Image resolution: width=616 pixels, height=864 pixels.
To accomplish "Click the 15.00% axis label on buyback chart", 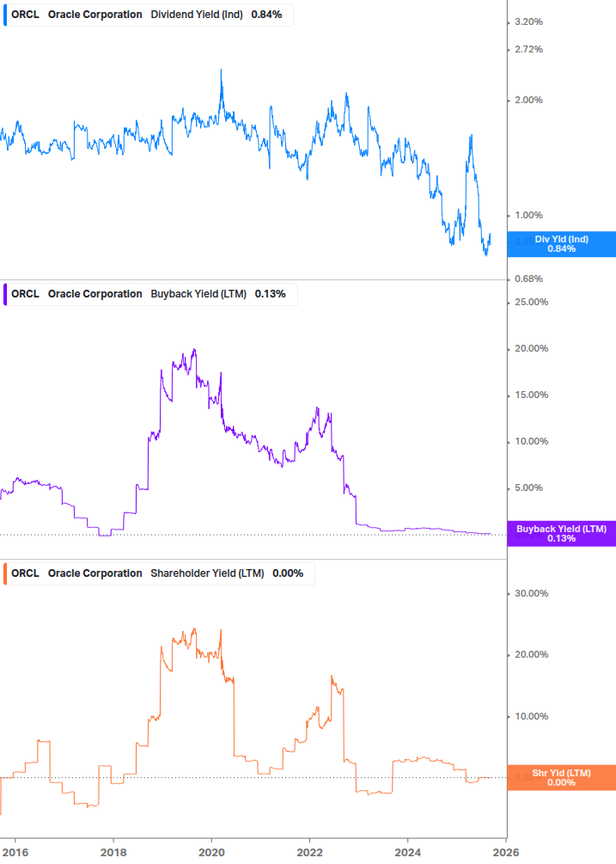I will click(531, 395).
